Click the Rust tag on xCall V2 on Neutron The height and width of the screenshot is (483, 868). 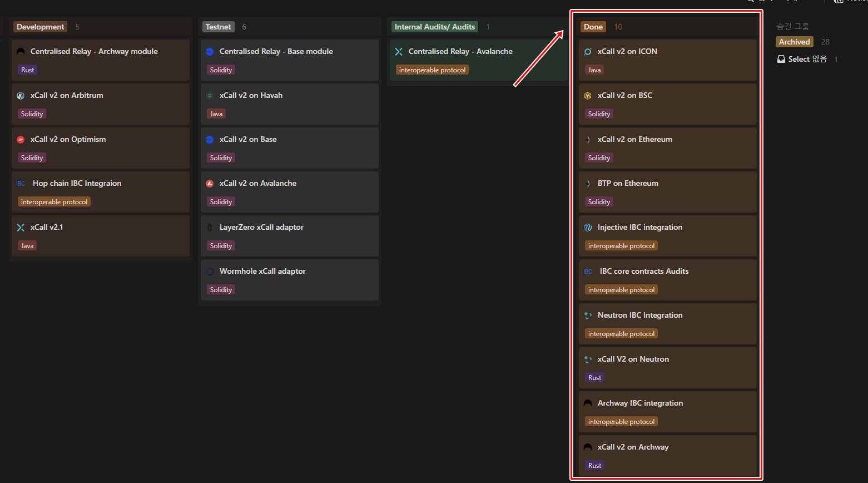pyautogui.click(x=594, y=378)
